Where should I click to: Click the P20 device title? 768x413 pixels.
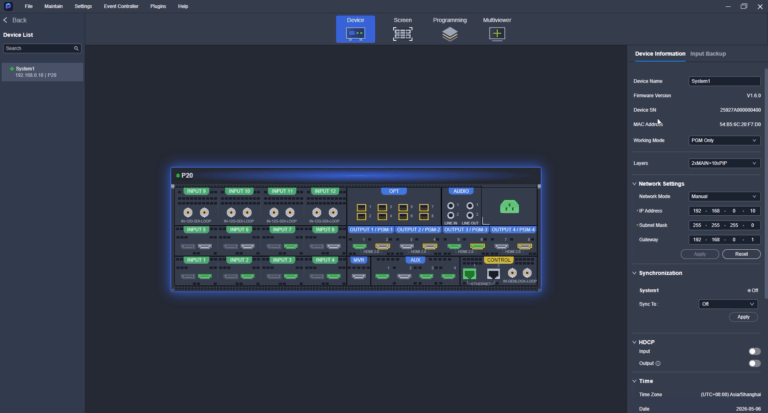pos(187,175)
